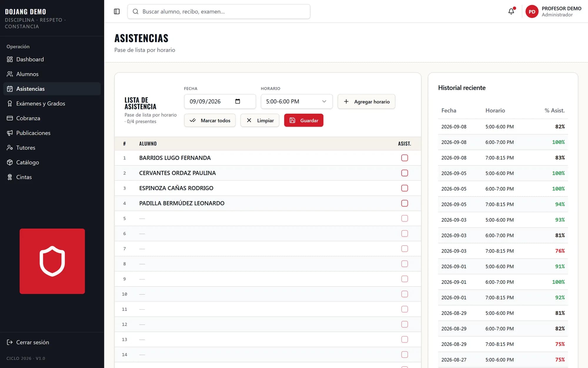
Task: Click the Publicaciones megaphone icon
Action: click(x=10, y=133)
